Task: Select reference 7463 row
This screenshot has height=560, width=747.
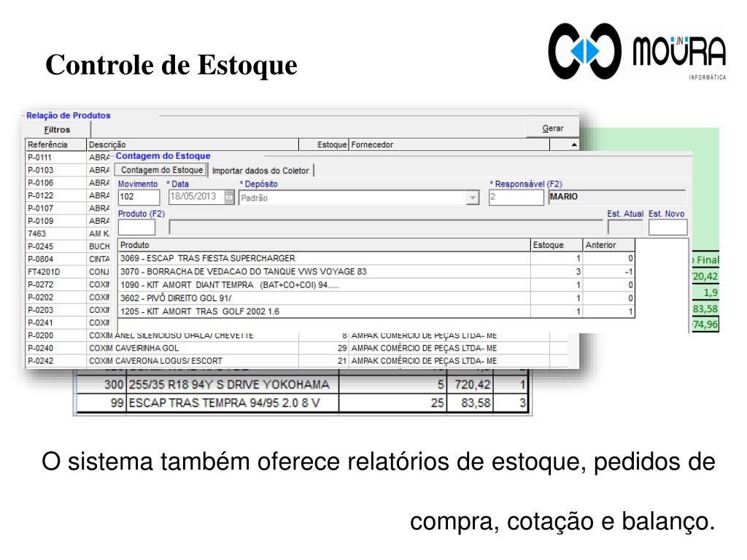Action: point(55,234)
